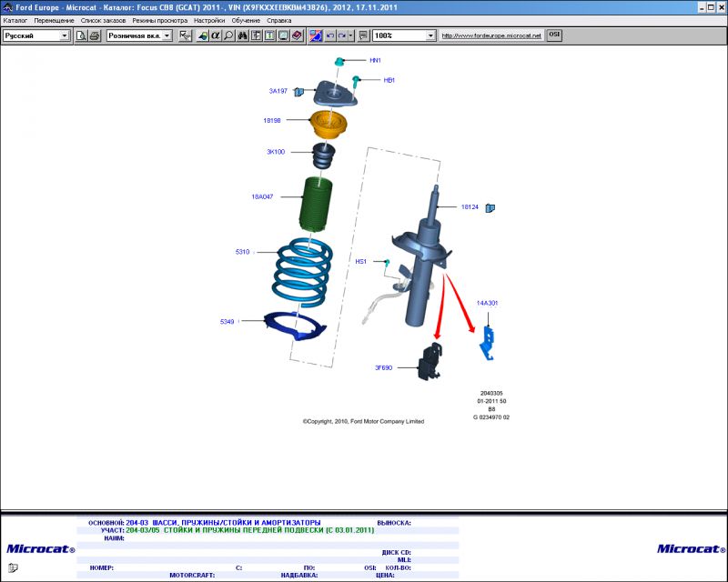This screenshot has width=728, height=582.
Task: Click the blue 5349 lower spring seat image
Action: pos(295,326)
